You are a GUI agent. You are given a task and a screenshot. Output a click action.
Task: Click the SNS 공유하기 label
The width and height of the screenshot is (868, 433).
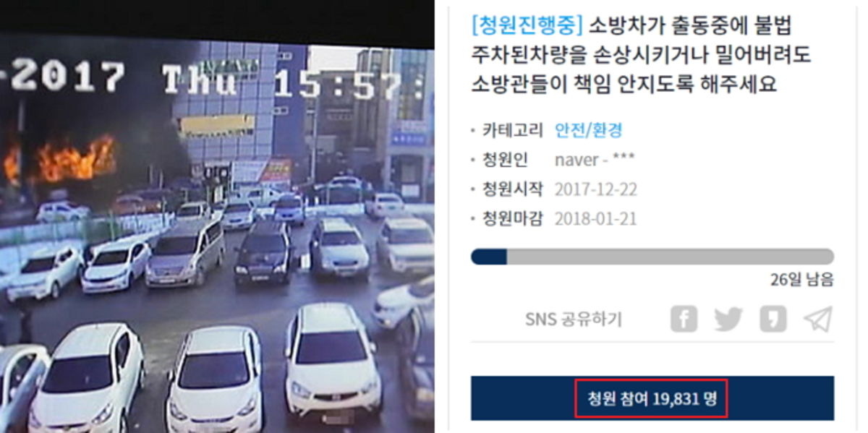574,320
